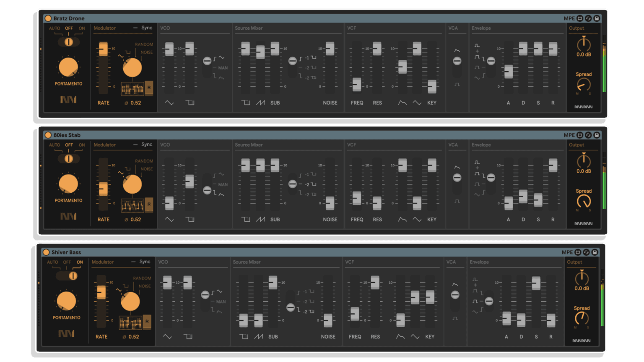The image size is (644, 362).
Task: Click the envelope trigger mode switch in 80ies Stab
Action: pyautogui.click(x=491, y=178)
